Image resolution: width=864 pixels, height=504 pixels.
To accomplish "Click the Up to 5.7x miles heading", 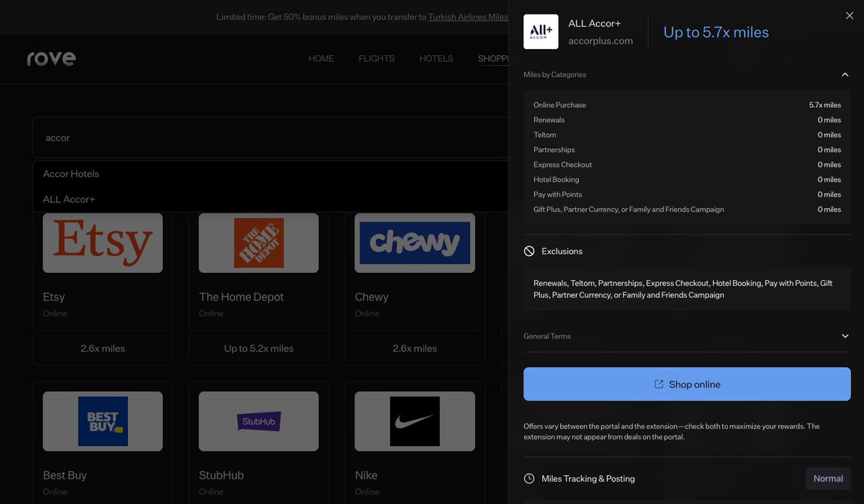I will [x=716, y=32].
